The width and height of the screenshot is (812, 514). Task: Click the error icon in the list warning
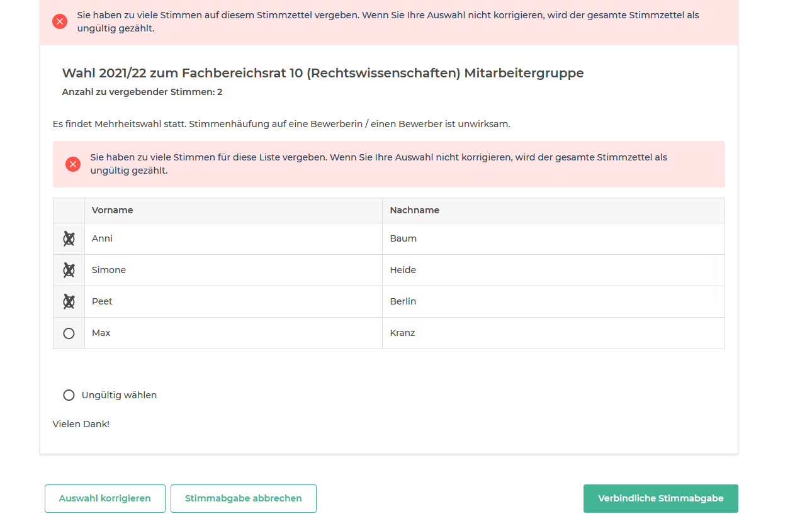(x=72, y=164)
